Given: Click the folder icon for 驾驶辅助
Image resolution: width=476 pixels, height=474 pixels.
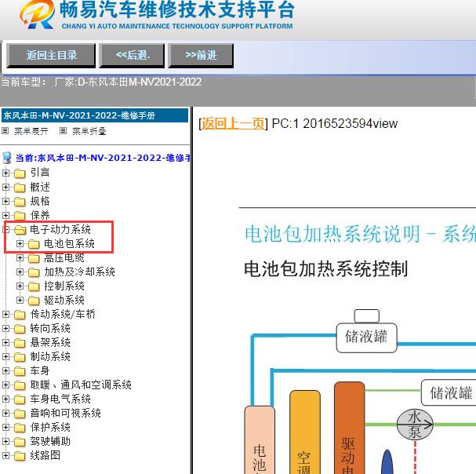Looking at the screenshot, I should coord(20,442).
